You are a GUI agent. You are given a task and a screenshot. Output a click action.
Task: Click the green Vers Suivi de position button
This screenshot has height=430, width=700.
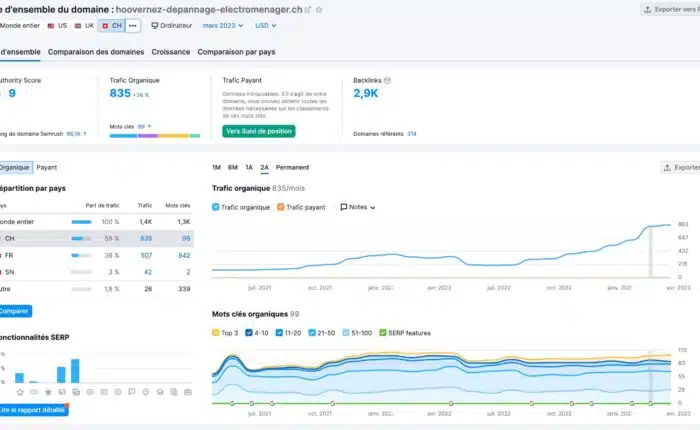click(x=259, y=131)
